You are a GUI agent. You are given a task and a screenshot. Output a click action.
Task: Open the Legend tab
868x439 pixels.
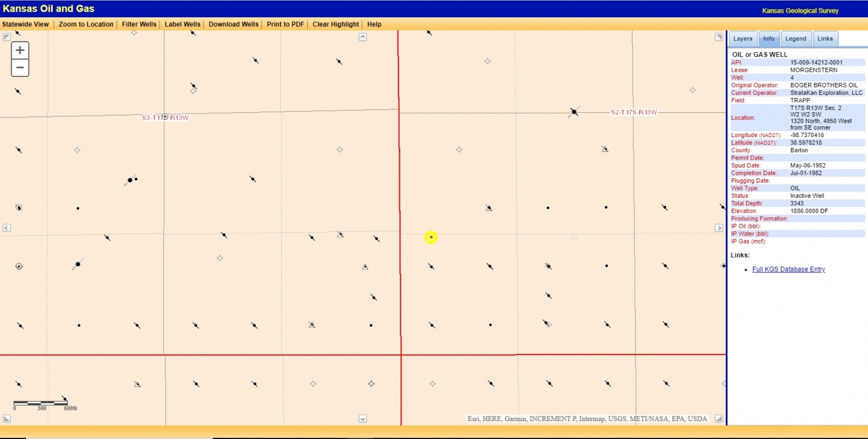(795, 39)
